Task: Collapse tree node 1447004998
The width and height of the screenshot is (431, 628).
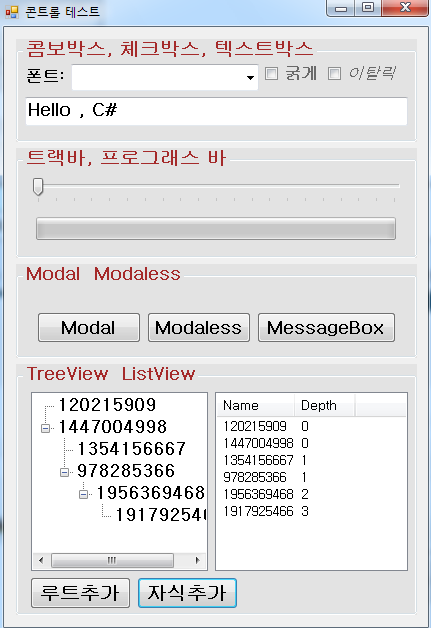Action: [x=46, y=429]
